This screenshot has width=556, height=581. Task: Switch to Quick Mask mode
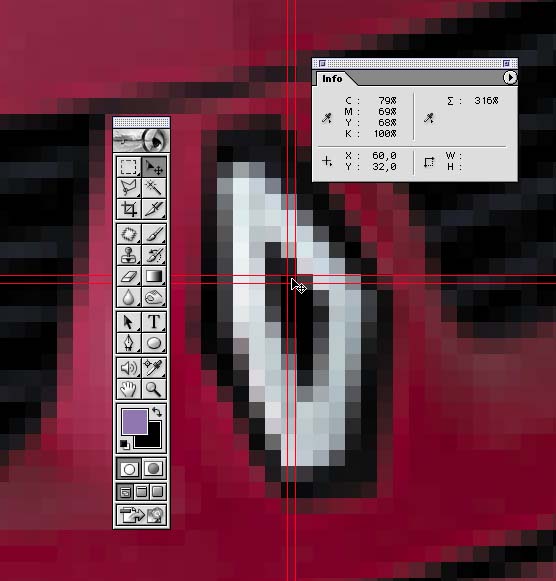pyautogui.click(x=154, y=469)
